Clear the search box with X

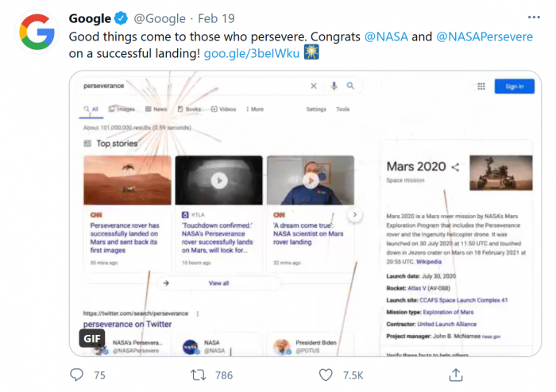[314, 86]
